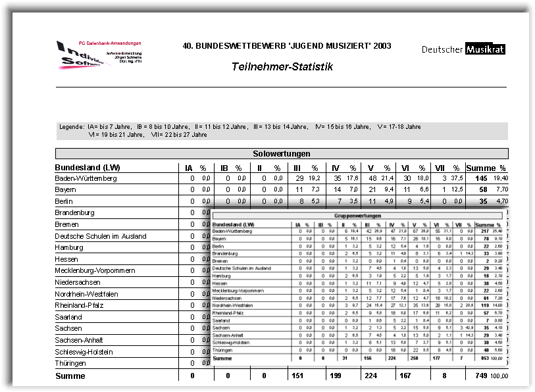This screenshot has height=392, width=535.
Task: Click the Mecklenburg-Vorpommern row in Solowertungen
Action: pyautogui.click(x=95, y=270)
